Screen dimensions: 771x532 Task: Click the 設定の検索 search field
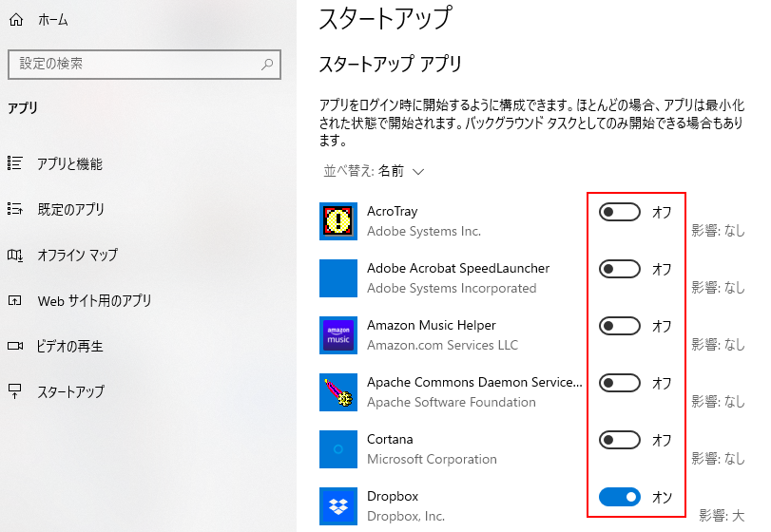pos(133,64)
